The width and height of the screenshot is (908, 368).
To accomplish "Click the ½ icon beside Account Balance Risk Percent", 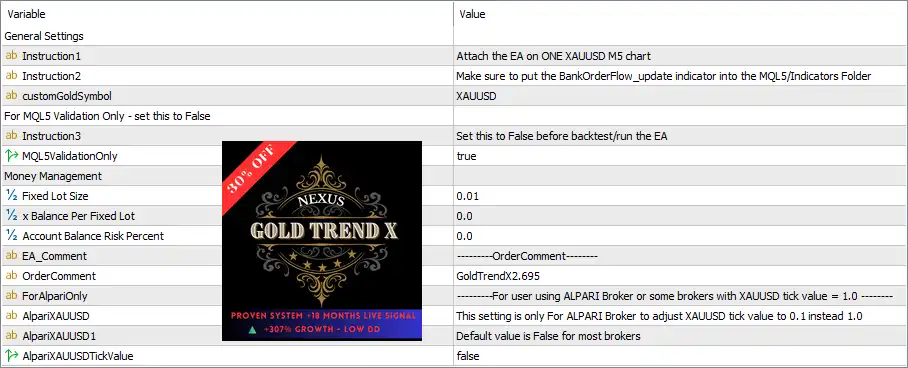I will coord(12,236).
